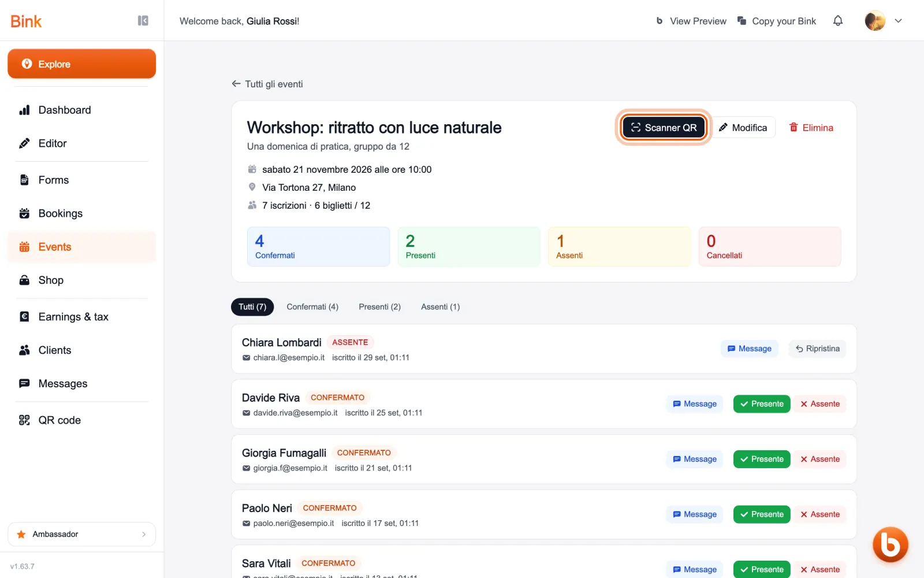The width and height of the screenshot is (924, 578).
Task: Open the notifications bell
Action: pyautogui.click(x=838, y=21)
